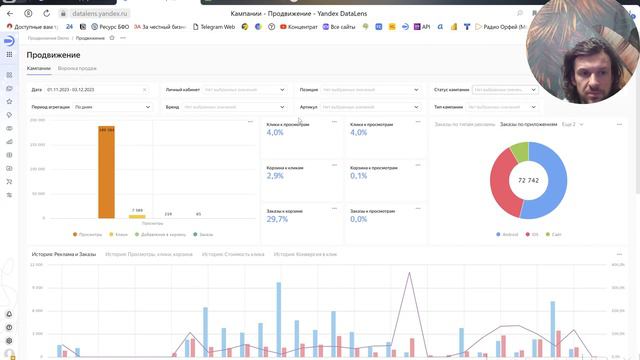The height and width of the screenshot is (360, 640).
Task: Open menu of Заказы к корзине card
Action: 334,208
